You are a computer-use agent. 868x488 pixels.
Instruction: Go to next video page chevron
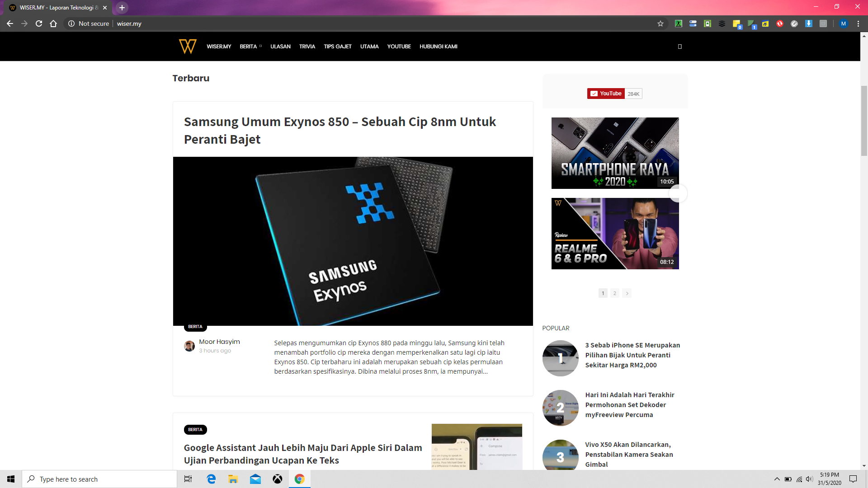pyautogui.click(x=627, y=293)
